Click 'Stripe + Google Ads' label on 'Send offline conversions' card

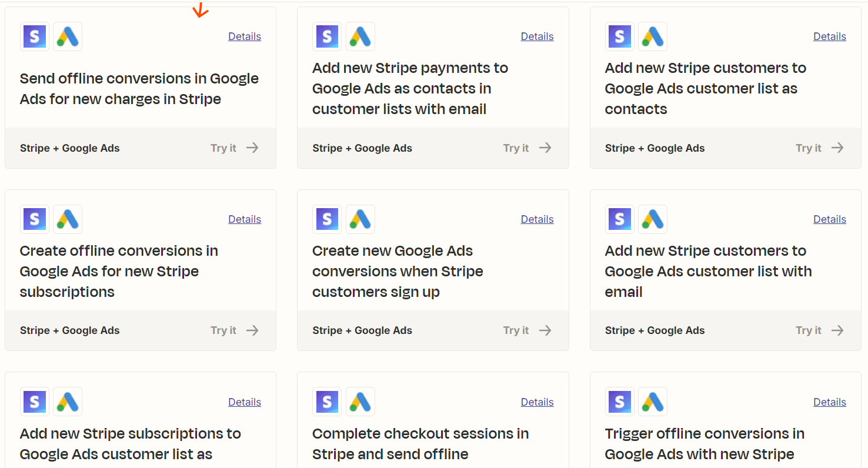click(70, 148)
